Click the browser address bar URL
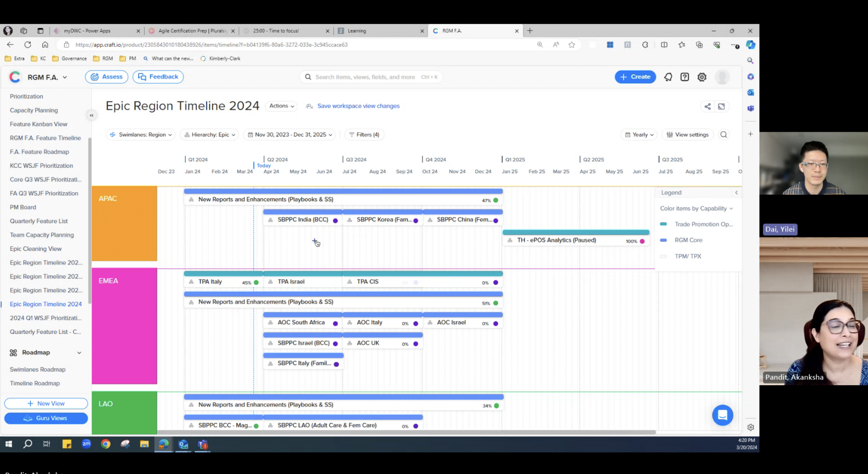This screenshot has width=868, height=474. (212, 45)
